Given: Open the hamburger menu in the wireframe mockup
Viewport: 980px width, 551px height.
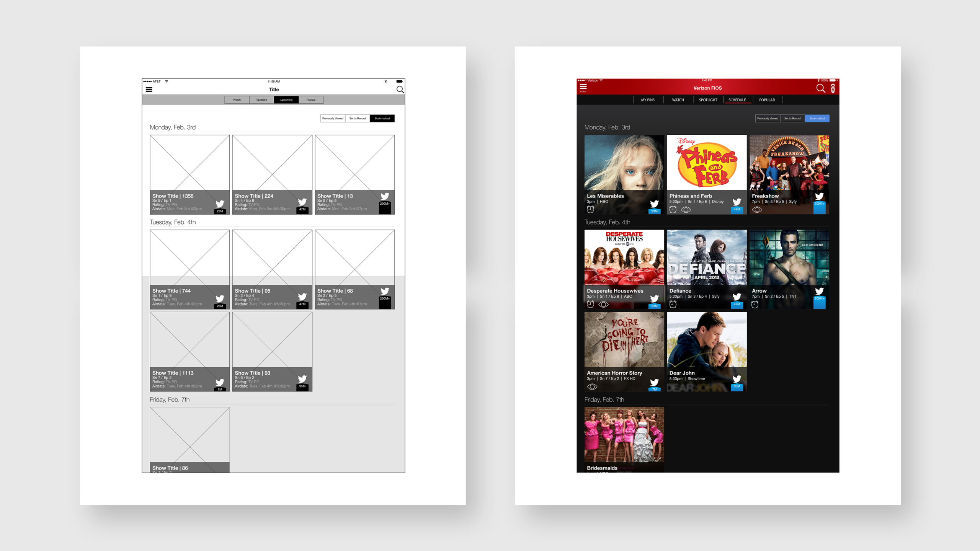Looking at the screenshot, I should [x=149, y=90].
